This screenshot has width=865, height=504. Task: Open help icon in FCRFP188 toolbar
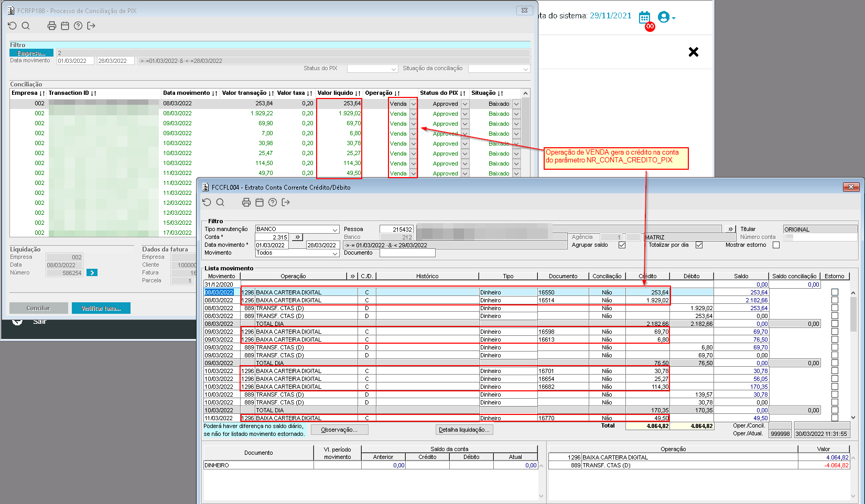pyautogui.click(x=78, y=26)
